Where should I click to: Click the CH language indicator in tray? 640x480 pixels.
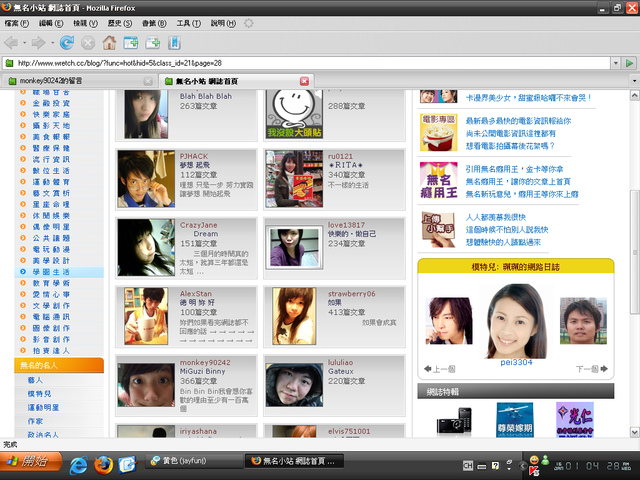coord(468,465)
